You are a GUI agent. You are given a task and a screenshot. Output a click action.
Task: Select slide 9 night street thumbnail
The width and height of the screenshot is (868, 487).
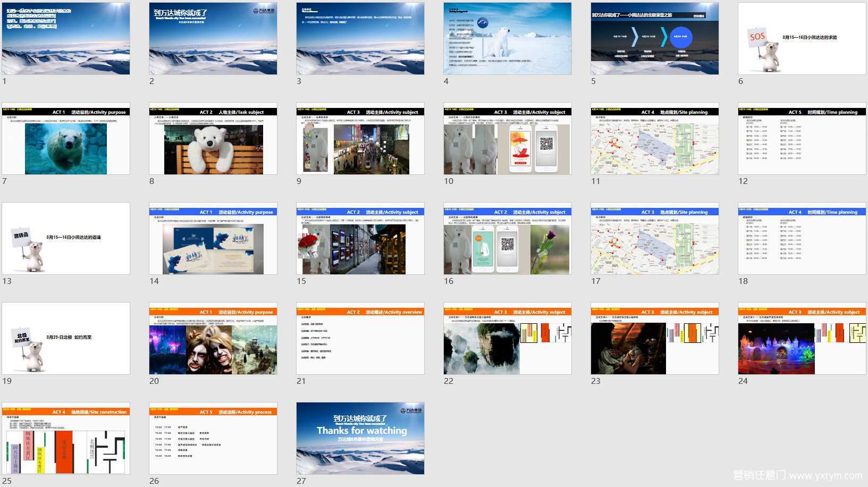point(360,138)
